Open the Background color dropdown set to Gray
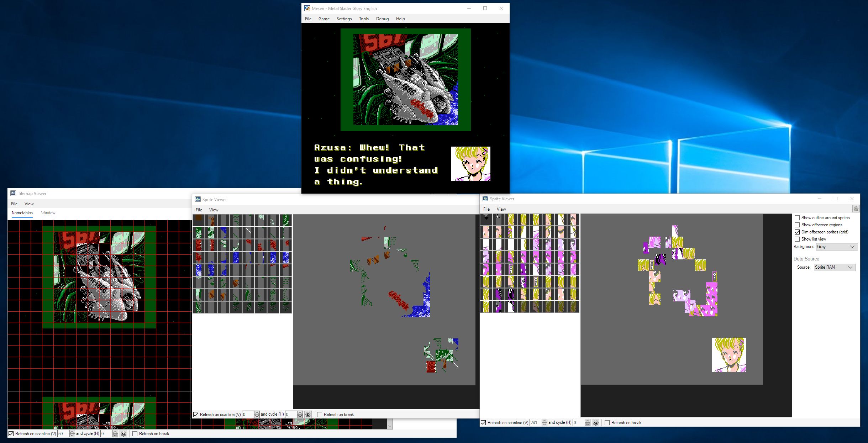The image size is (868, 443). point(836,247)
